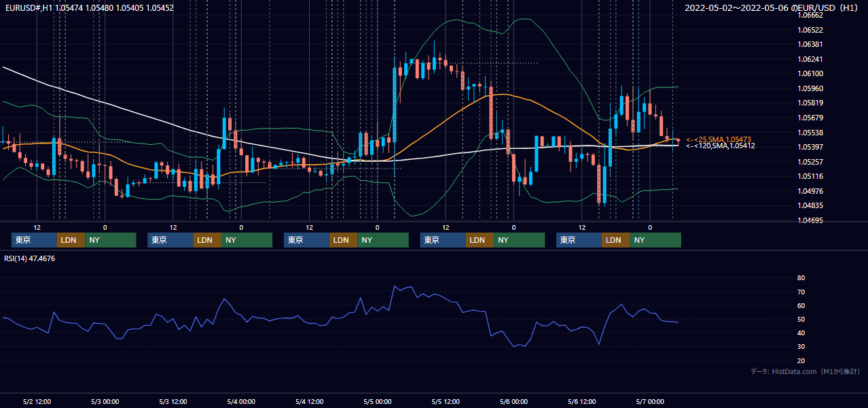The image size is (868, 408).
Task: Click the orange 25,SMA,1.05473 indicator label
Action: tap(719, 139)
